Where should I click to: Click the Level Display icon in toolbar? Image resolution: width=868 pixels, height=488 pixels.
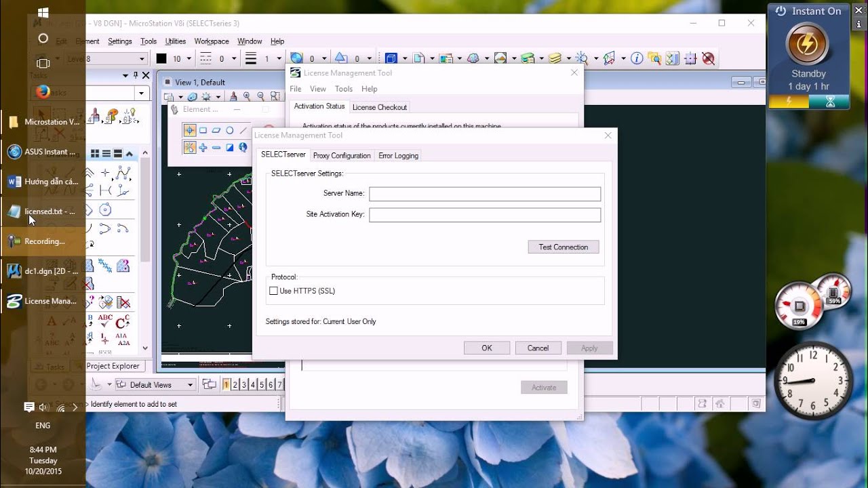556,59
